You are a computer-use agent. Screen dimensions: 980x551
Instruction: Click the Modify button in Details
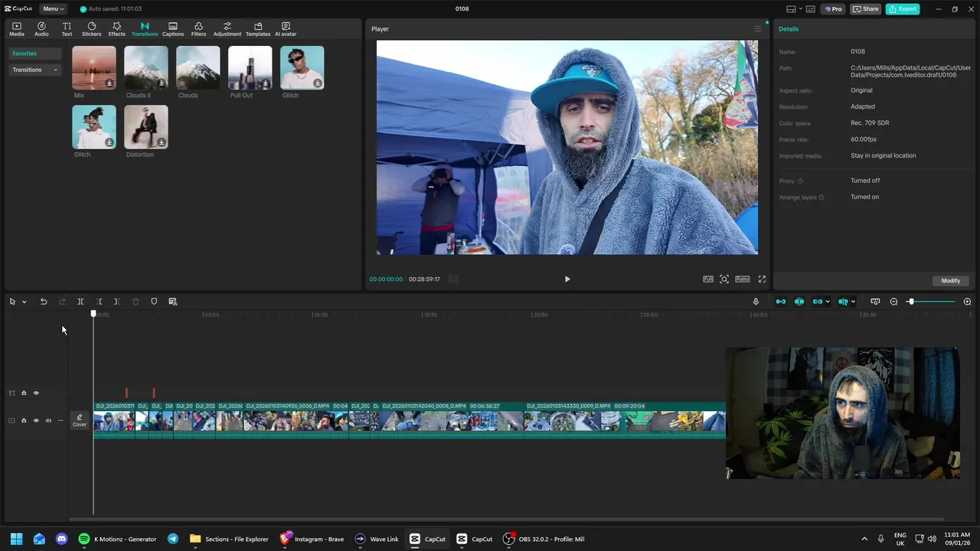click(951, 281)
